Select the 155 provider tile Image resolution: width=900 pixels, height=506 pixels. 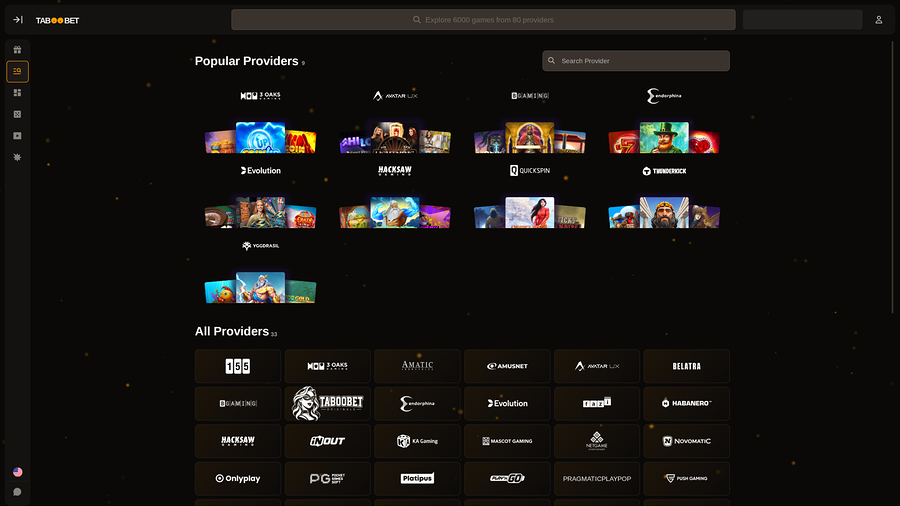pyautogui.click(x=238, y=366)
